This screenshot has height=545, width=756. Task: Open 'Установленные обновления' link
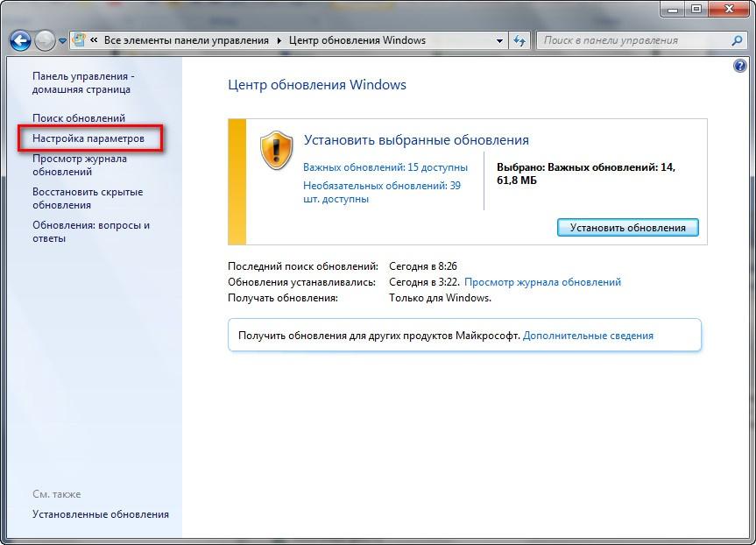(x=101, y=514)
